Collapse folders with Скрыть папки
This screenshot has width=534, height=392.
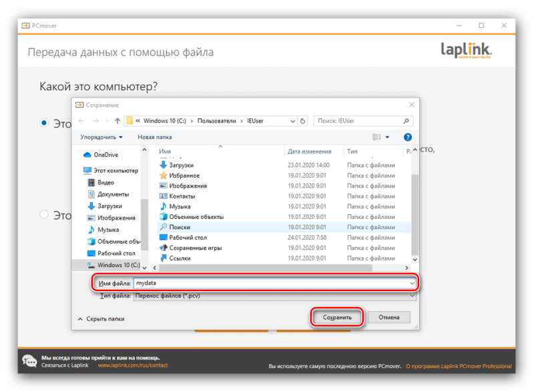click(101, 319)
